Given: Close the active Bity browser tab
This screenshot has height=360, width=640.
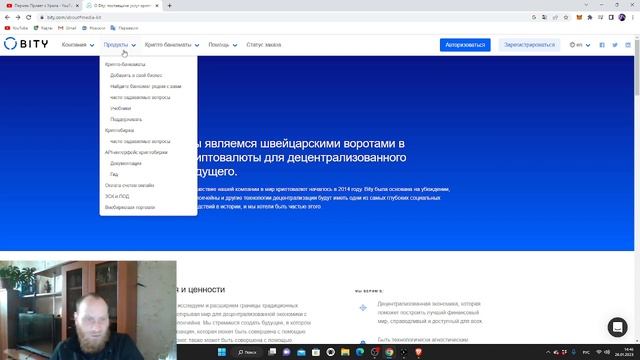Looking at the screenshot, I should 157,6.
